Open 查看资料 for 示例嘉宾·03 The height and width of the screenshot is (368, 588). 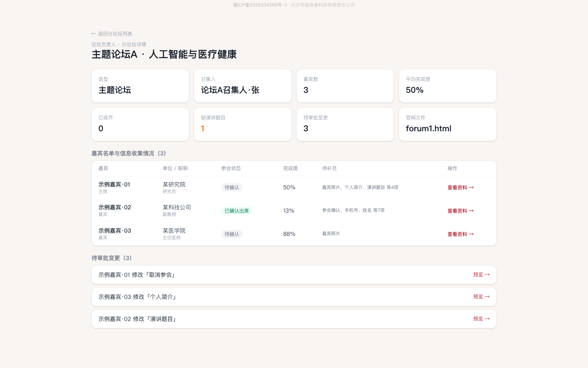pyautogui.click(x=461, y=234)
